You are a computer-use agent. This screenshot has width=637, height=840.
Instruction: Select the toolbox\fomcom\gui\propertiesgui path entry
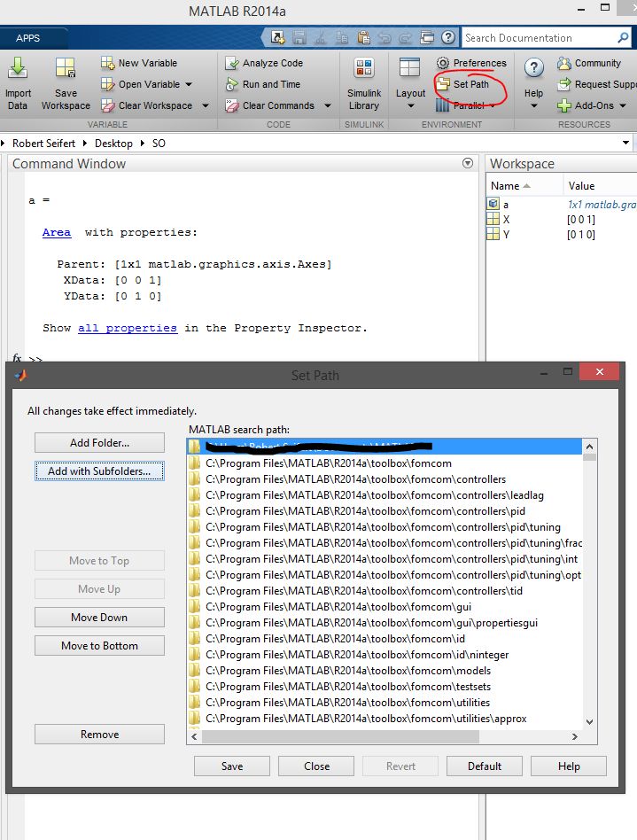[385, 623]
